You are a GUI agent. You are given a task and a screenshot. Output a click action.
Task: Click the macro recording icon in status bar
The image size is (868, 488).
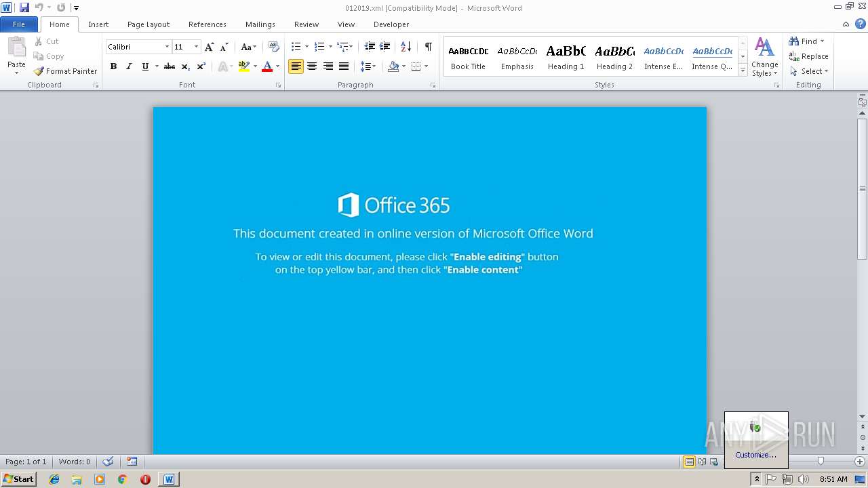(x=132, y=462)
